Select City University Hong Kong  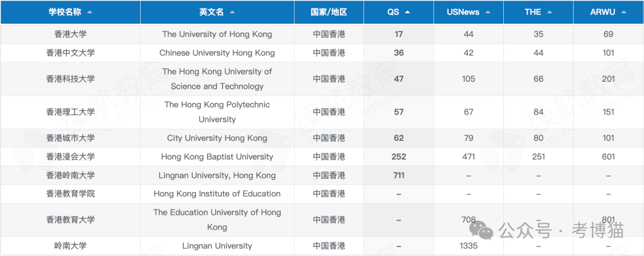click(x=217, y=138)
